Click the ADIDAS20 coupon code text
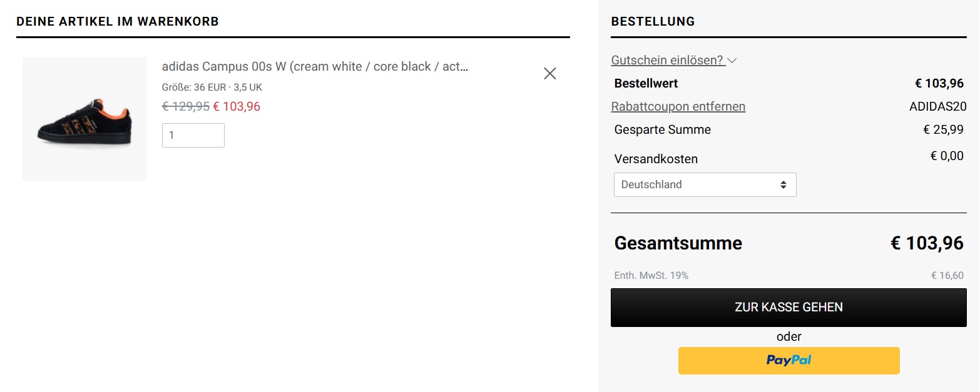Image resolution: width=980 pixels, height=392 pixels. [x=937, y=106]
